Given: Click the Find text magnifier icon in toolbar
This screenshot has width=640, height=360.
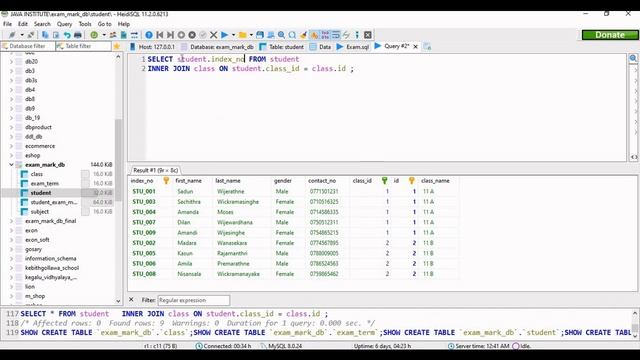Looking at the screenshot, I should [282, 35].
